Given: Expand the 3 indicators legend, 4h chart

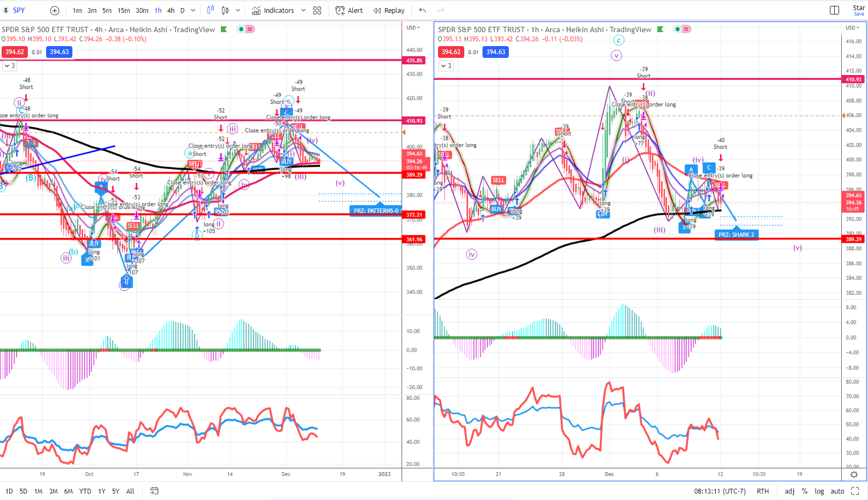Looking at the screenshot, I should click(x=10, y=66).
